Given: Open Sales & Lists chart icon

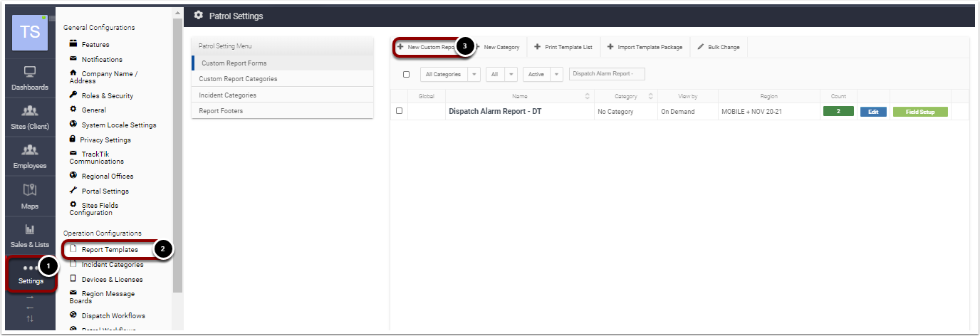Looking at the screenshot, I should 29,229.
